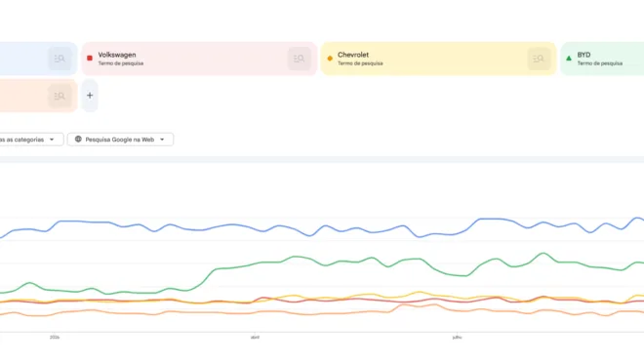Click 'Termo de pesquisa' under BYD
Image resolution: width=644 pixels, height=363 pixels.
(600, 63)
